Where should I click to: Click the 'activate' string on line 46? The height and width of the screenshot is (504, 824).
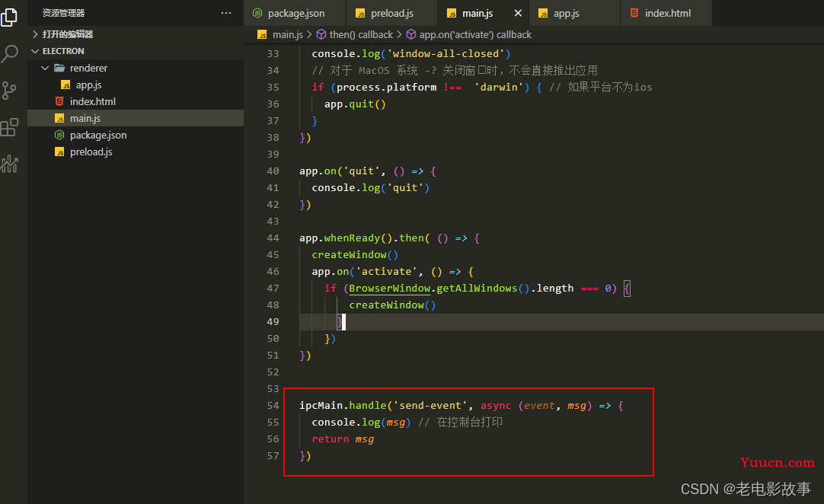pos(386,272)
